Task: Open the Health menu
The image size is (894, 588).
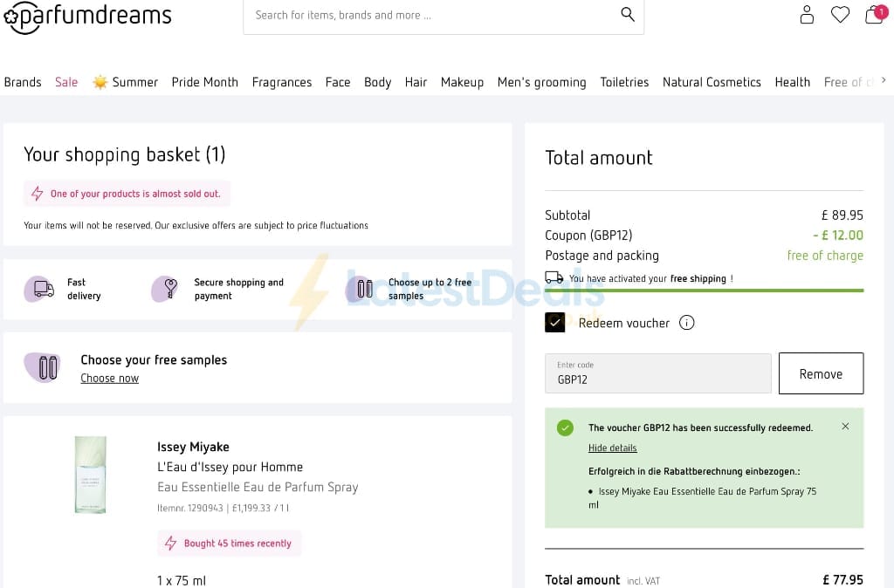Action: coord(792,82)
